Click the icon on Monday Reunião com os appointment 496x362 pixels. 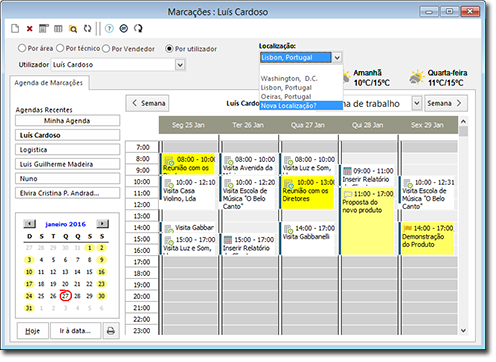tap(169, 161)
